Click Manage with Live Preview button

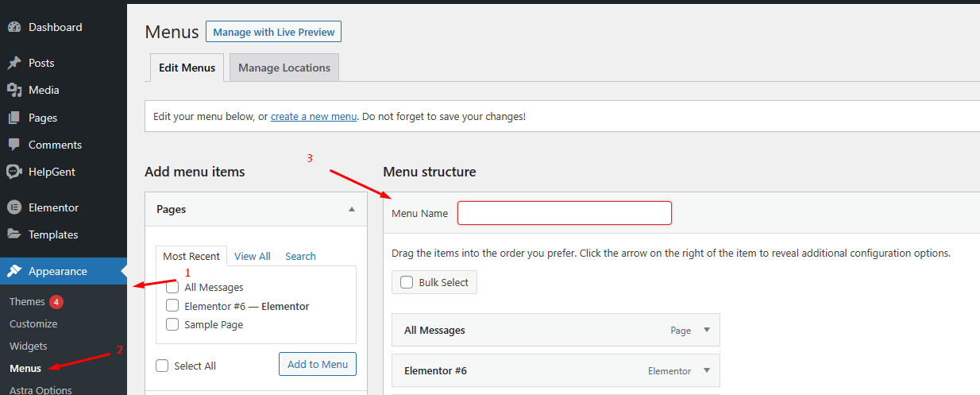point(273,32)
